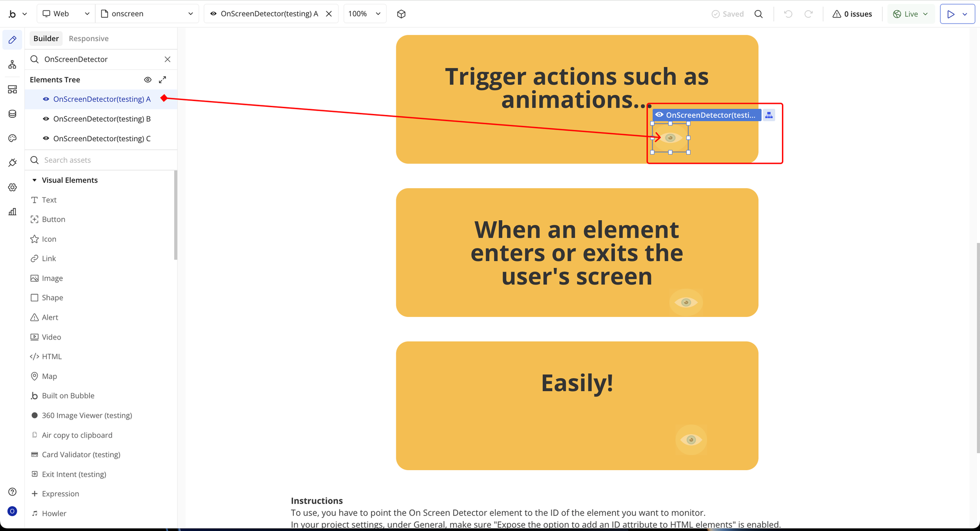Click the Preview play button

point(951,14)
